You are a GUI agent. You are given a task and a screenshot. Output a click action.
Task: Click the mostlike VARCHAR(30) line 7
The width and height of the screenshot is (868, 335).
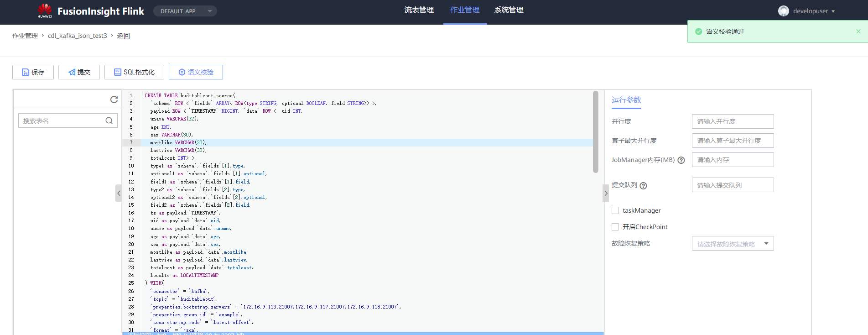(x=178, y=142)
